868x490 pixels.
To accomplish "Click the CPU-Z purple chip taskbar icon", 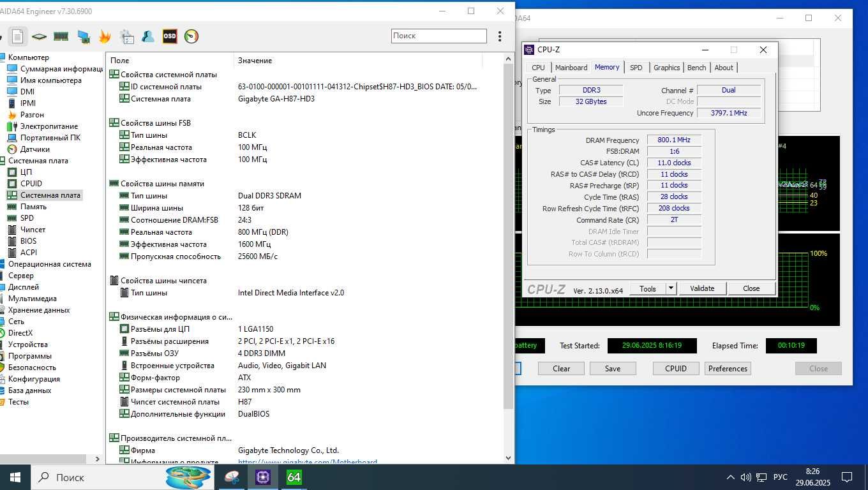I will point(263,477).
